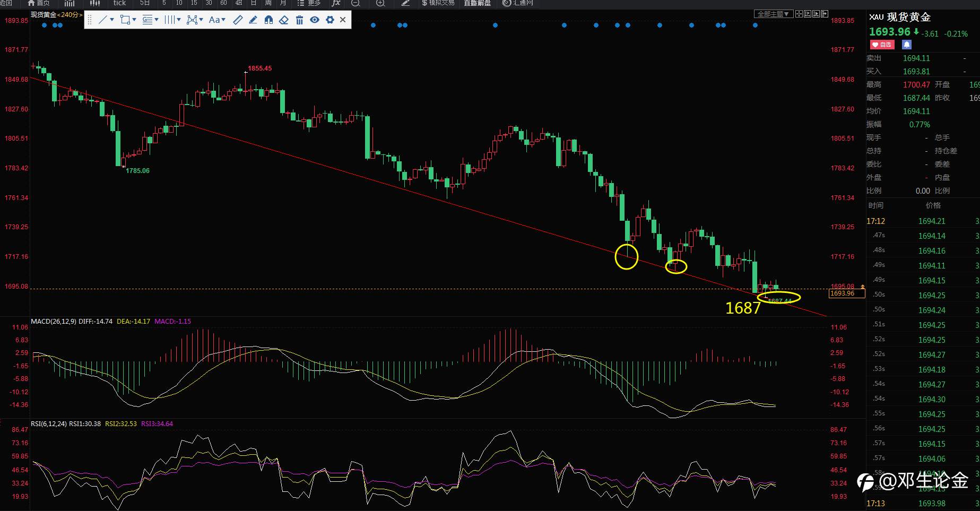The image size is (980, 511).
Task: Switch to the 5日 period tab
Action: (145, 3)
